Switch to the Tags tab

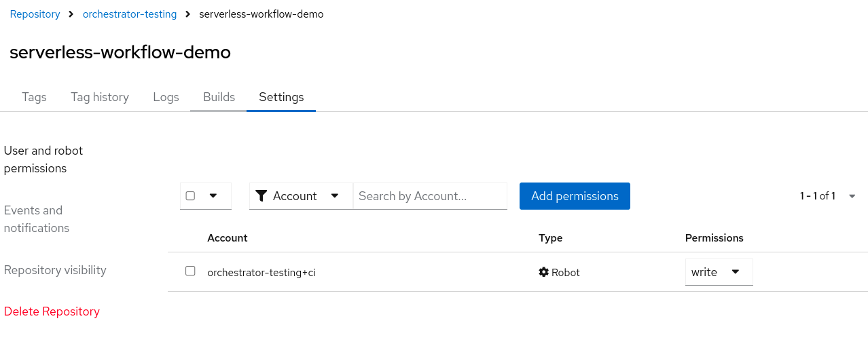[x=34, y=97]
